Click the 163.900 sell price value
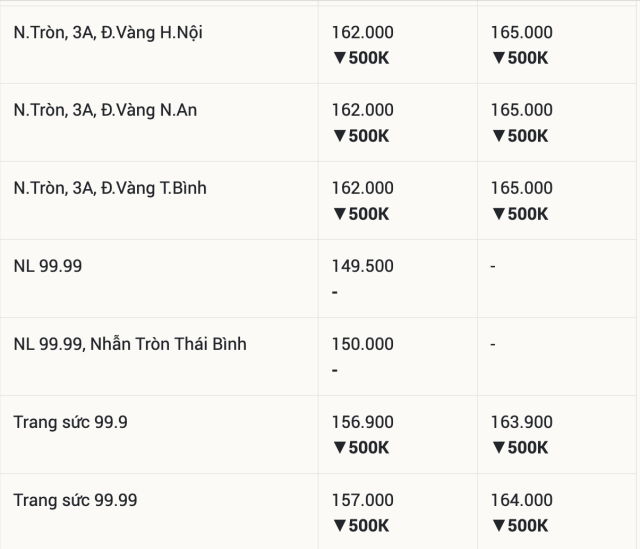Screen dimensions: 640x549 [522, 422]
